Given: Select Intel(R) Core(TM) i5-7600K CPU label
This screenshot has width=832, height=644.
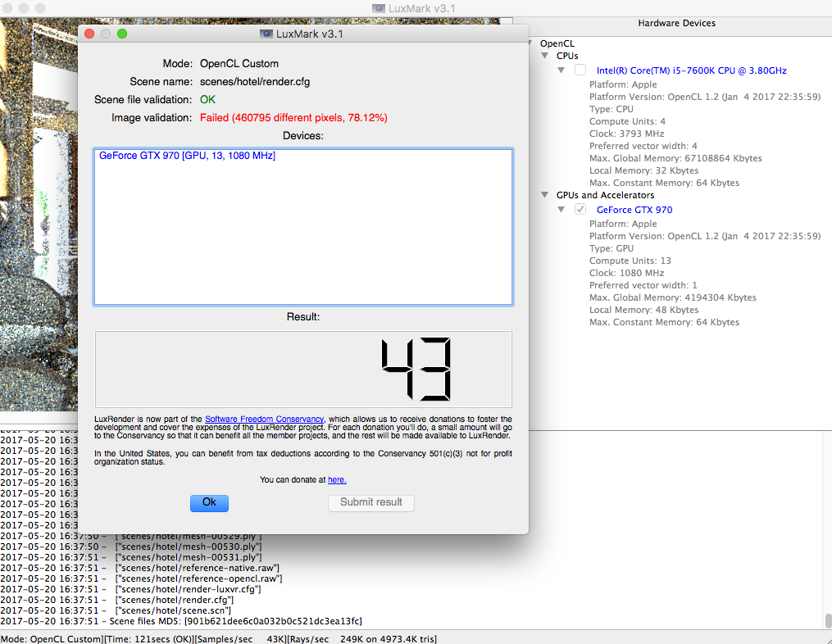Looking at the screenshot, I should (691, 70).
